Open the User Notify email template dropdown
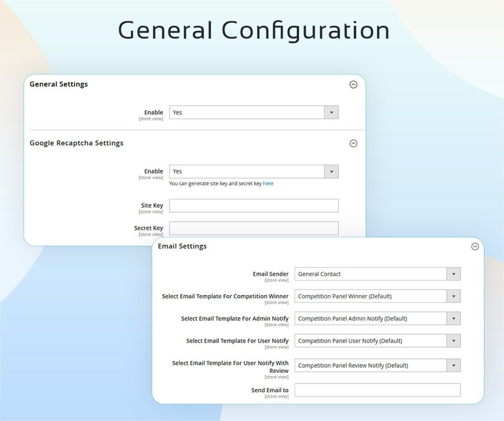 [x=377, y=340]
